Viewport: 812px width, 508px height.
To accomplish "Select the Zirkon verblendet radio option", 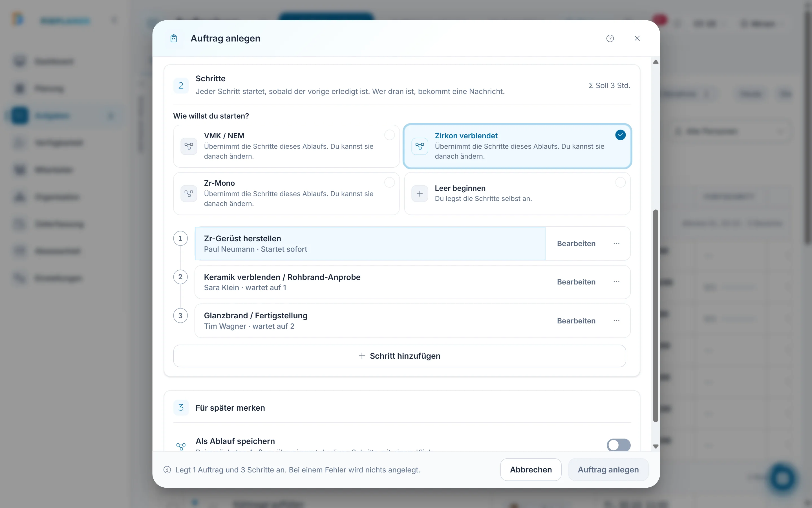I will [x=620, y=135].
